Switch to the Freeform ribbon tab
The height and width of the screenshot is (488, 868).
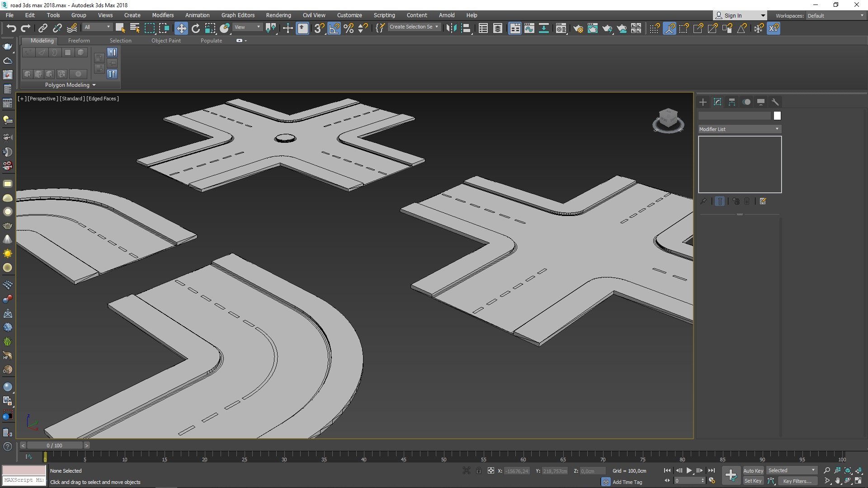tap(79, 41)
